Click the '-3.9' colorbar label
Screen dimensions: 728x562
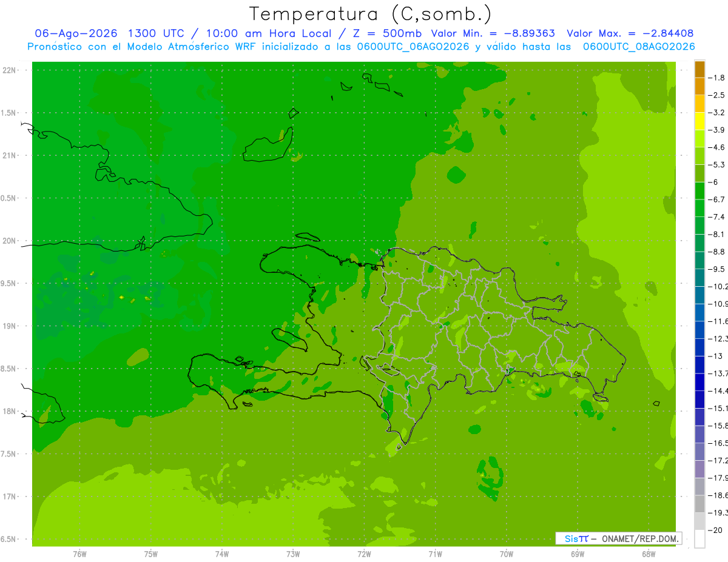(717, 130)
